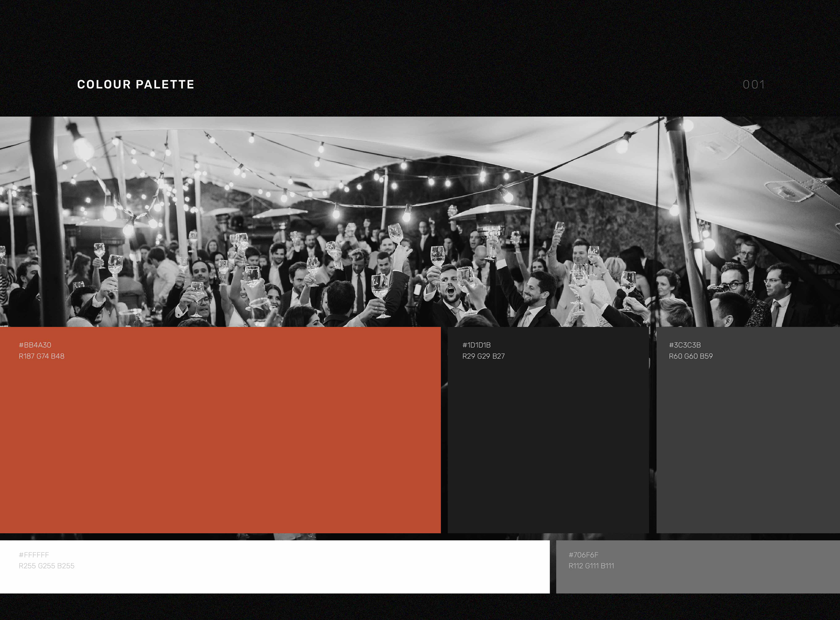The image size is (840, 620).
Task: Click the #FFFFFF hex code text
Action: [x=34, y=555]
